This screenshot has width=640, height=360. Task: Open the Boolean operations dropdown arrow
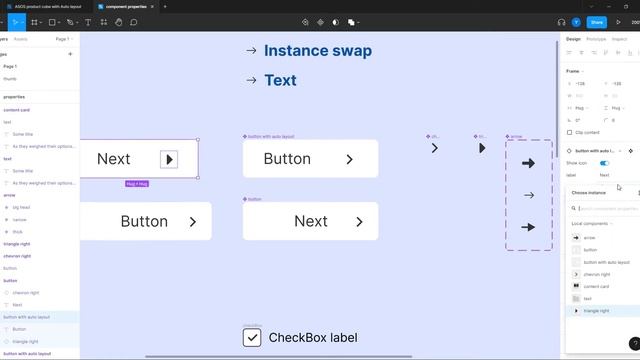pyautogui.click(x=358, y=22)
